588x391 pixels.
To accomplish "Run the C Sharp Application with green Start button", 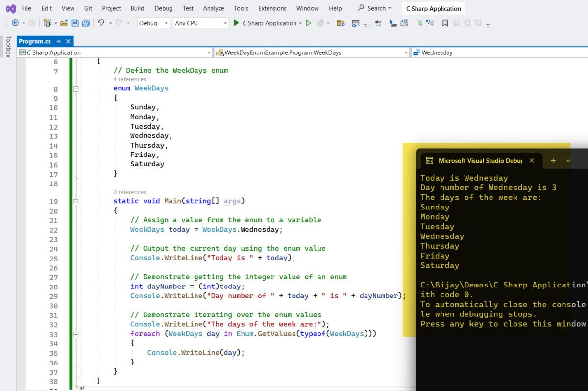I will click(235, 23).
